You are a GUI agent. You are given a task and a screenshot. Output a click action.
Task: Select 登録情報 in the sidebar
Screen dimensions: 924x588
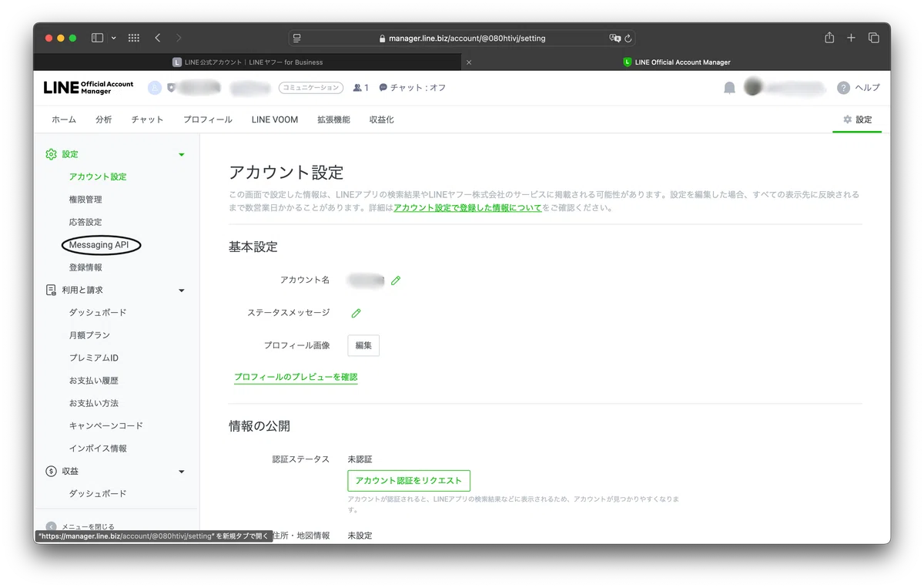[x=85, y=267]
